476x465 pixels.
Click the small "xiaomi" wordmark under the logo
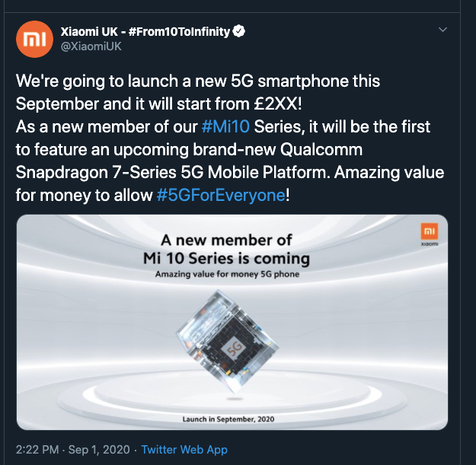[429, 244]
